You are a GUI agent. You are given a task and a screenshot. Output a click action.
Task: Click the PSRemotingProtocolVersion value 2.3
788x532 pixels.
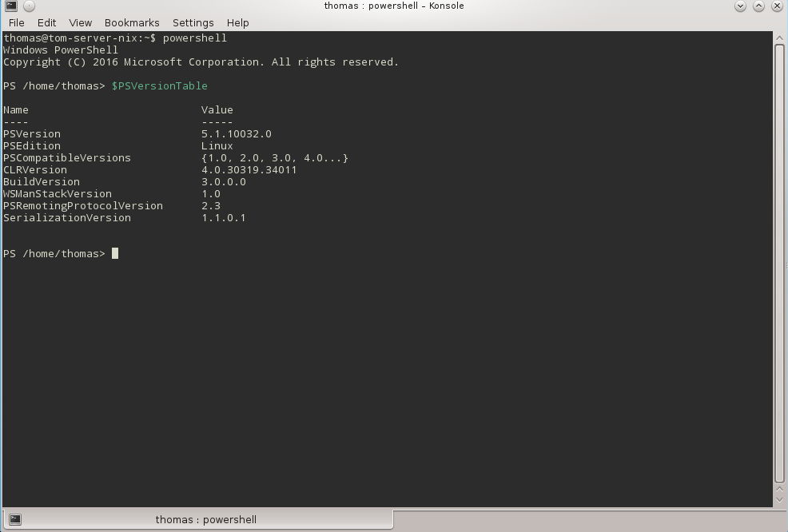pyautogui.click(x=211, y=206)
